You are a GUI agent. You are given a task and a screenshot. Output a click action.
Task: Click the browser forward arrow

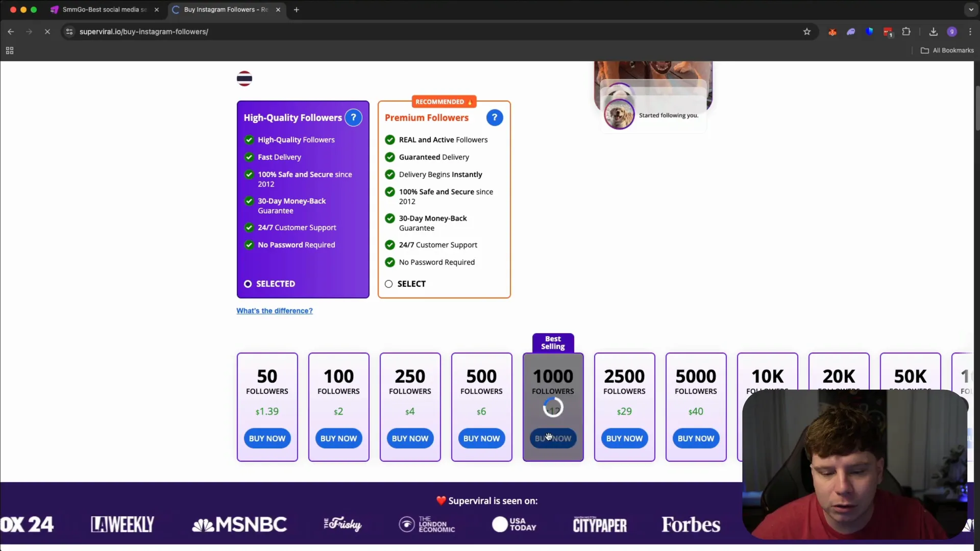click(29, 32)
